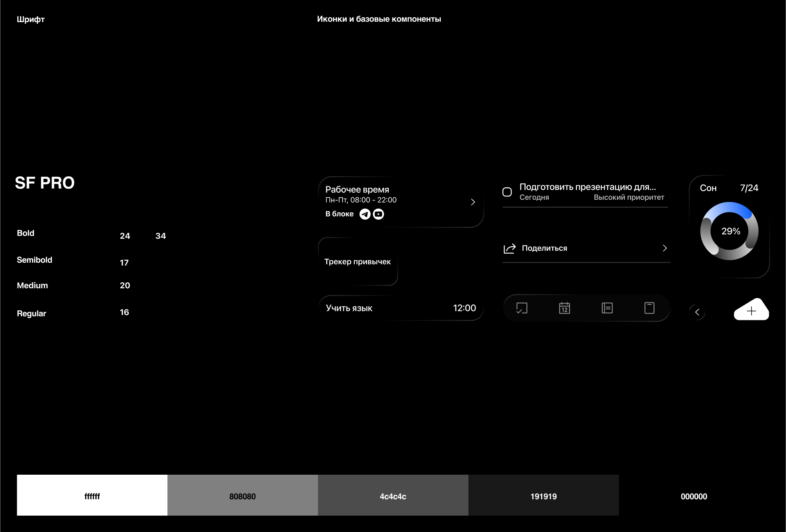Check the Подготовить презентацию task checkbox

point(507,192)
